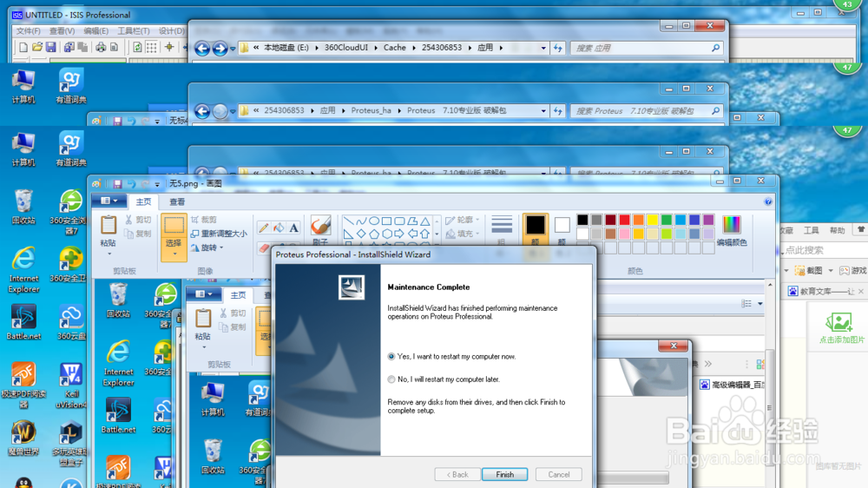This screenshot has height=488, width=868.
Task: Open recent pages arrow beside Cache window's Forward button
Action: [x=233, y=49]
